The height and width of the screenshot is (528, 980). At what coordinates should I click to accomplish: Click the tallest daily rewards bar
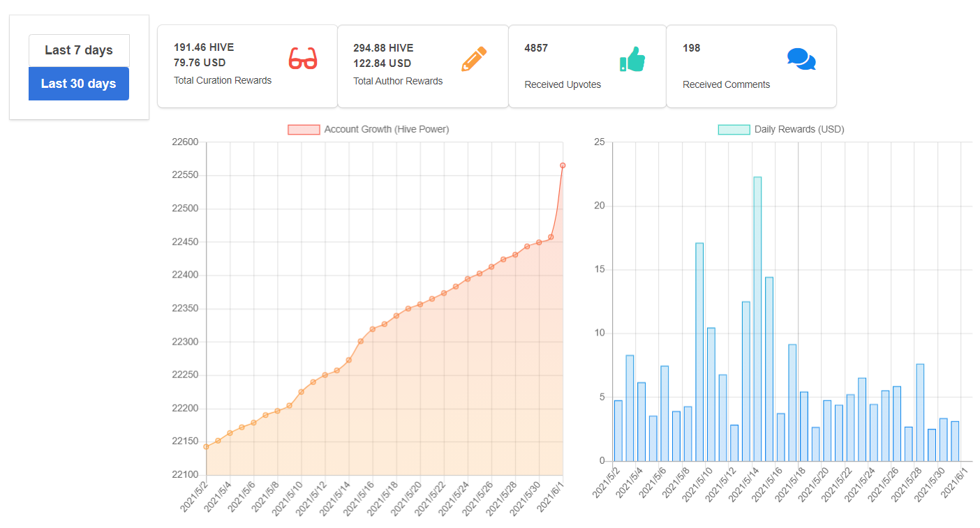coord(757,319)
